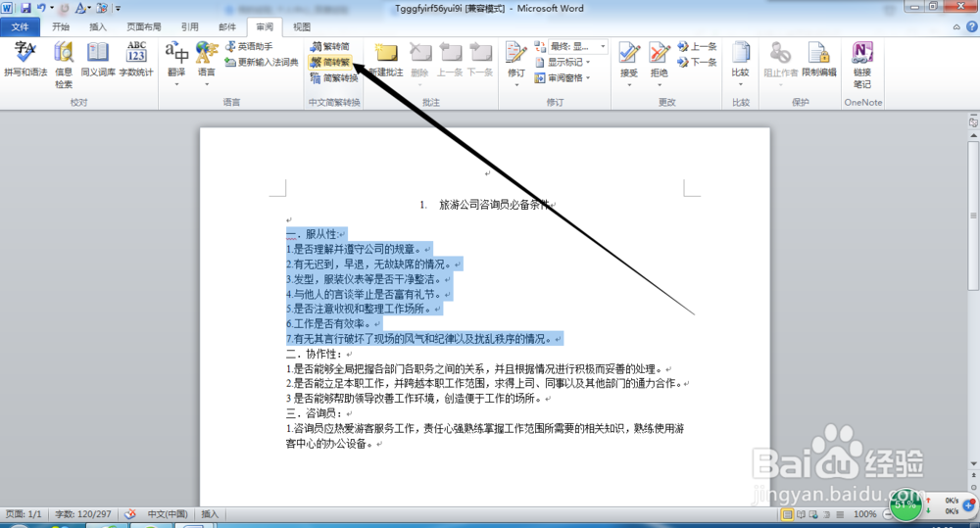Click the page number indicator (页面: 1/1)
Screen dimensions: 980x528
pos(24,514)
